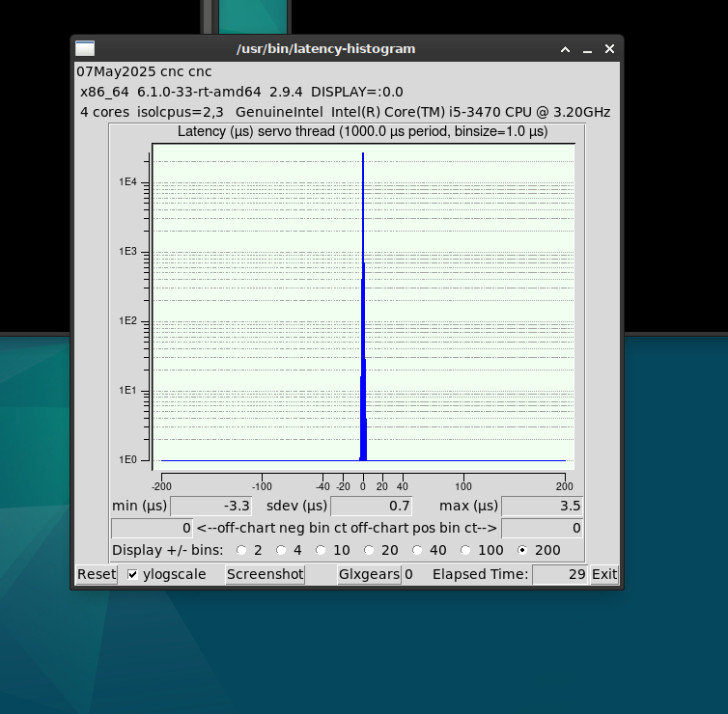This screenshot has height=714, width=728.
Task: Click the 'Display +/- bins:' label
Action: point(168,550)
